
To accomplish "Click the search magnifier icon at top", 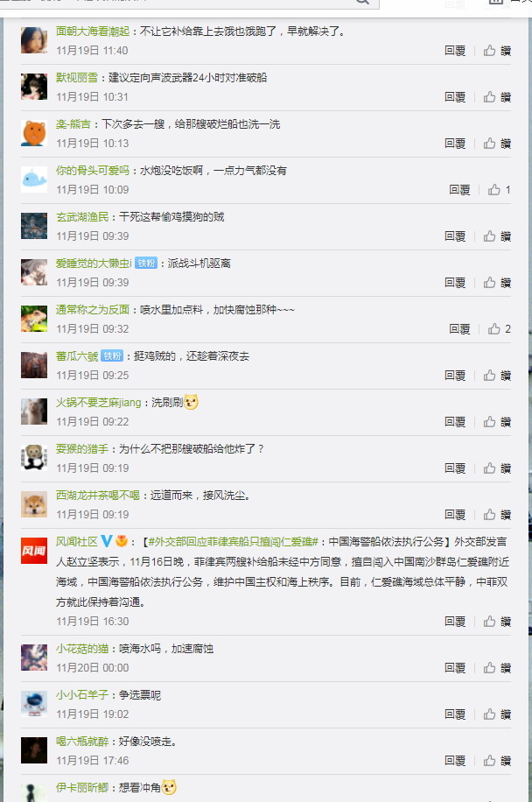I will [x=362, y=2].
